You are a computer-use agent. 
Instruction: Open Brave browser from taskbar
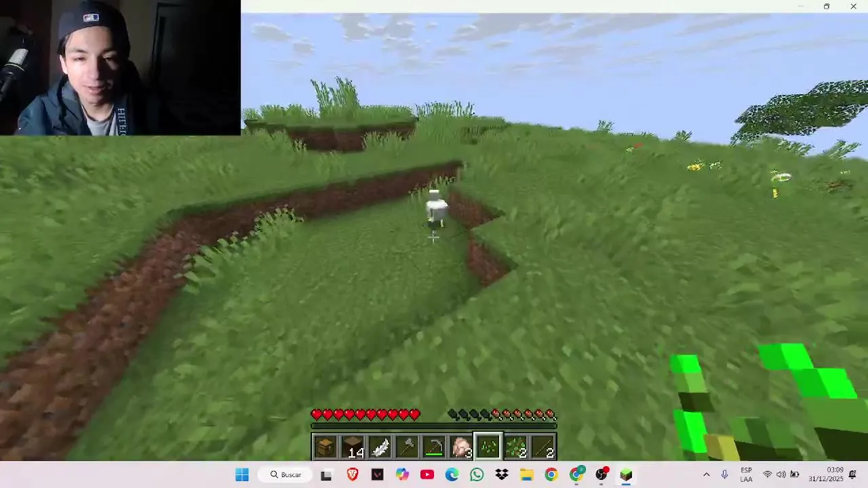pos(352,474)
